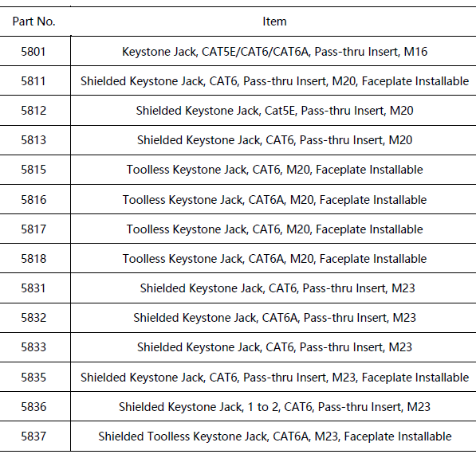The image size is (476, 458).
Task: Select the 1 to 2 CAT6 keystone jack item
Action: [274, 407]
